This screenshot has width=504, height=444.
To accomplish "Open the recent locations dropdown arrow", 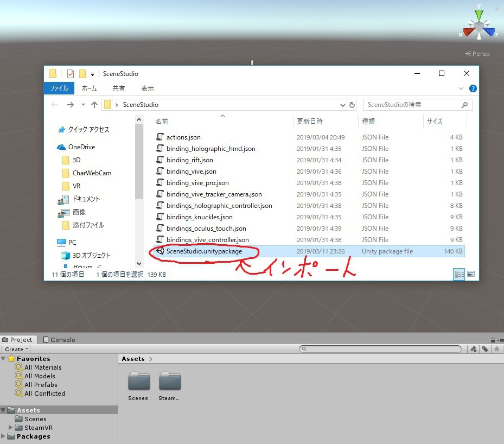I will pyautogui.click(x=83, y=105).
